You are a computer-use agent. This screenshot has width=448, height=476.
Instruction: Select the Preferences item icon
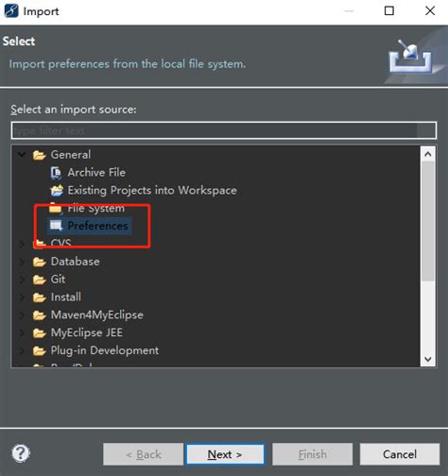(56, 226)
